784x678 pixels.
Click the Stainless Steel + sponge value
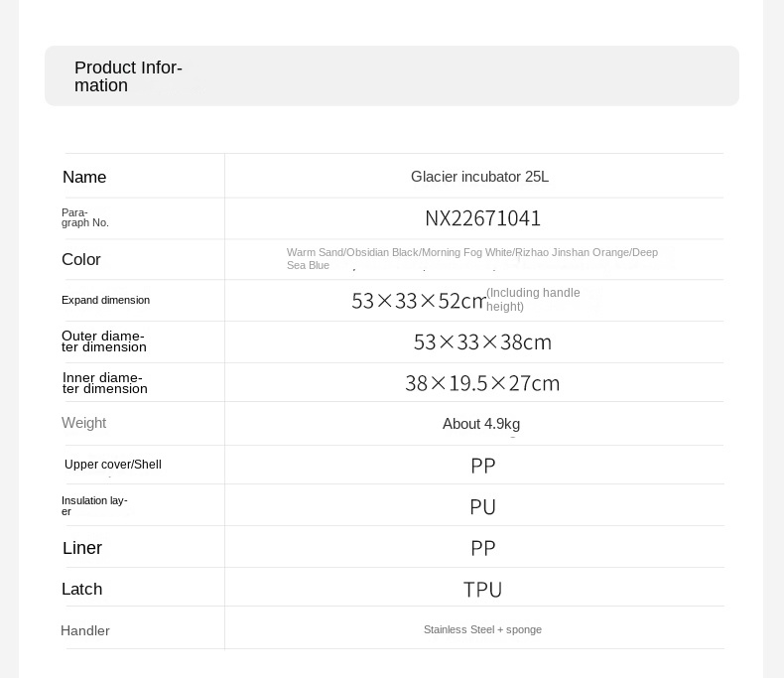tap(482, 630)
